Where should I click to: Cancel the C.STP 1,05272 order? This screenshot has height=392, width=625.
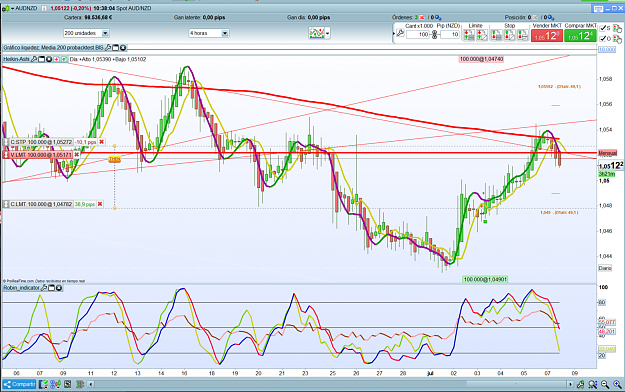coord(102,142)
